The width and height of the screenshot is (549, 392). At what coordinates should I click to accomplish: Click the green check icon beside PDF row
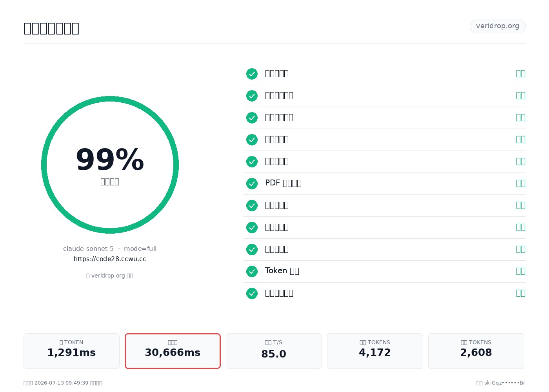pyautogui.click(x=252, y=183)
